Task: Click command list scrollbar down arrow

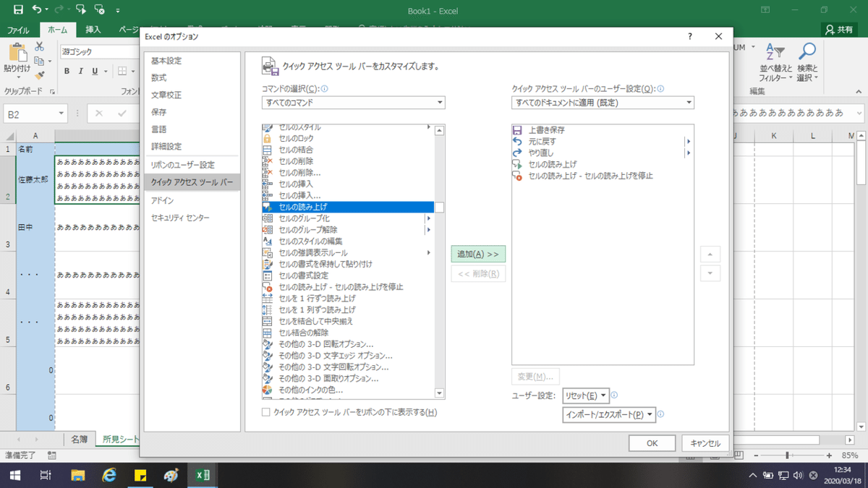Action: pyautogui.click(x=439, y=393)
